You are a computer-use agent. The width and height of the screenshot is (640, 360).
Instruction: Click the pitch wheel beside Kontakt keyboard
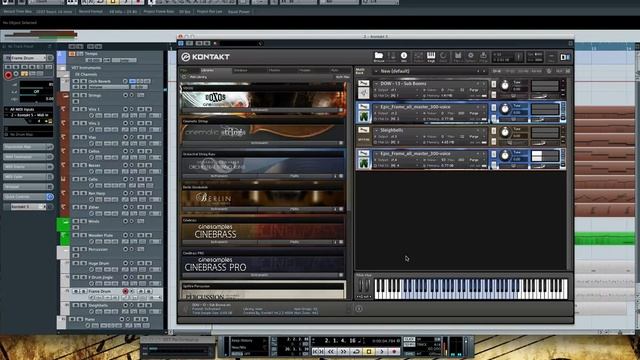[x=361, y=286]
